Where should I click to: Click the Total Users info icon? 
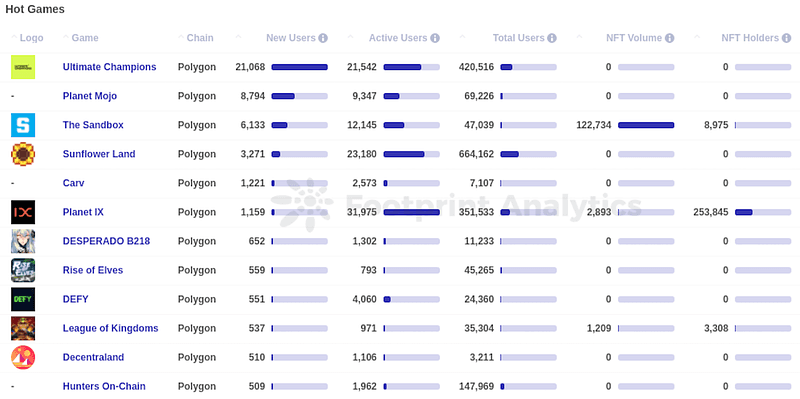point(552,38)
